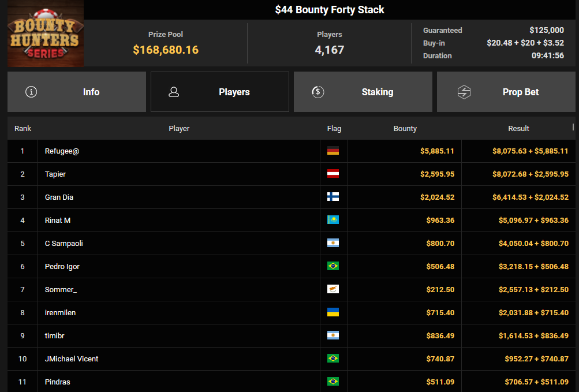Screen dimensions: 579x392
Task: Click the Kazakhstan flag for Rinat M
Action: click(x=333, y=221)
